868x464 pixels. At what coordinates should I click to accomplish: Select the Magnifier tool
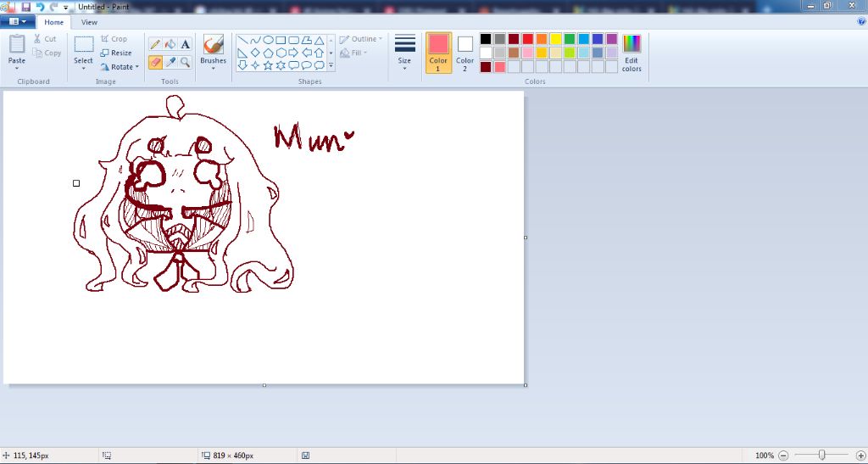pos(186,62)
